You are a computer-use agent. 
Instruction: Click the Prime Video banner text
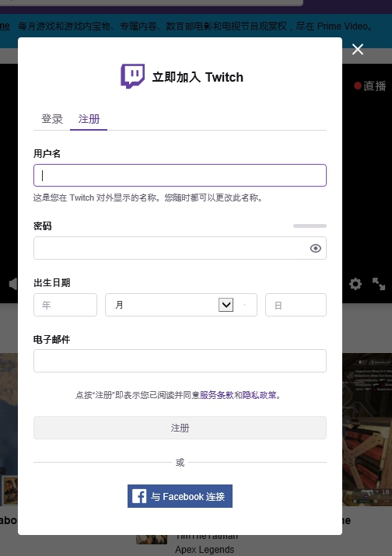click(x=195, y=26)
